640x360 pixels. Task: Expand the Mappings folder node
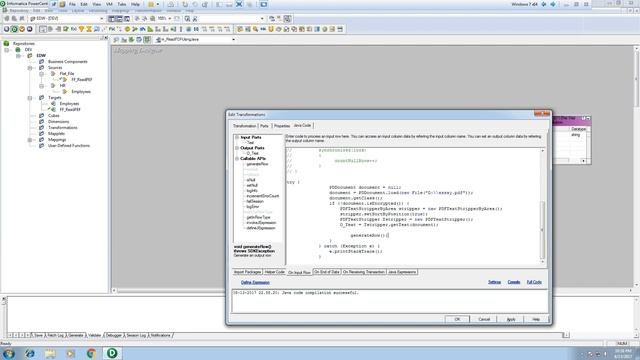[x=30, y=140]
